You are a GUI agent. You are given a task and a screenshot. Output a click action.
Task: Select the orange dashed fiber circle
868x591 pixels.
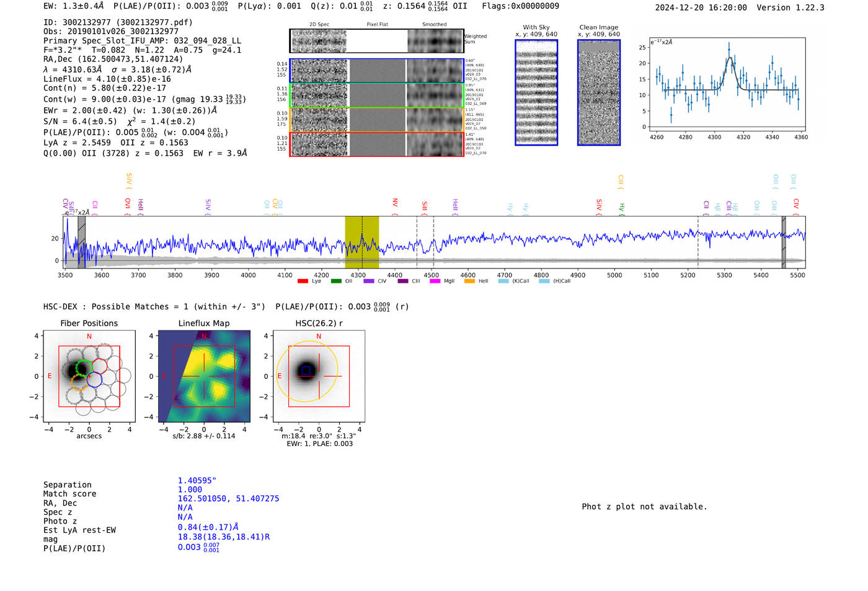(x=79, y=383)
